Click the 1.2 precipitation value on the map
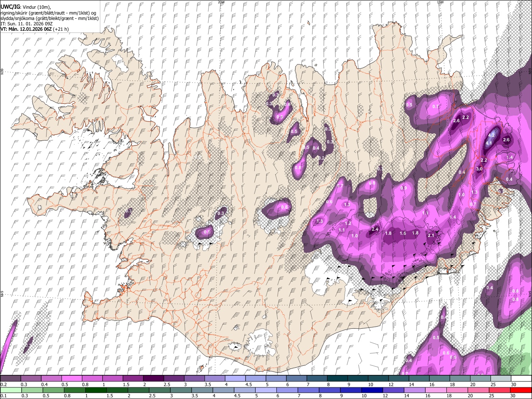Image resolution: width=532 pixels, height=399 pixels. tap(348, 223)
